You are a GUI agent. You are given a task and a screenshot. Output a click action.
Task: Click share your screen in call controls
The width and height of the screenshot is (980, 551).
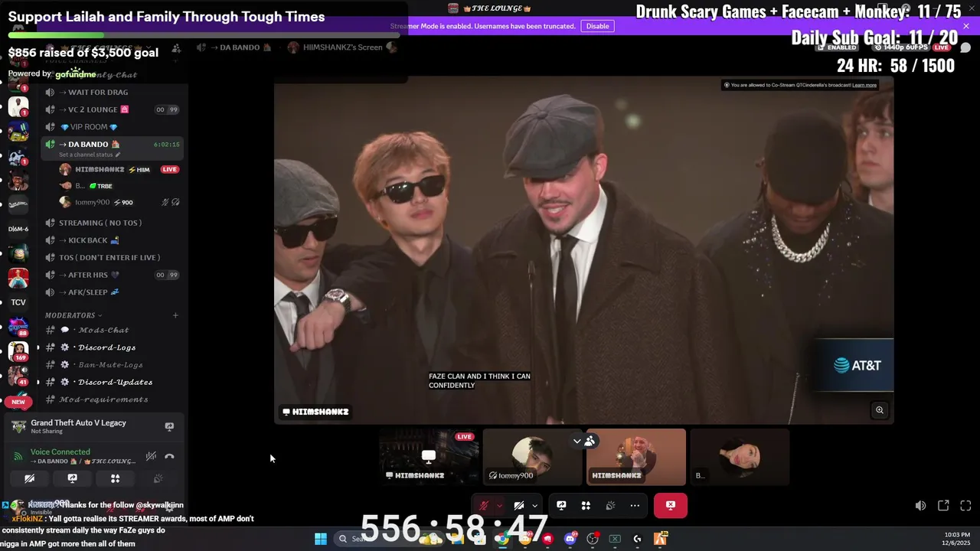point(561,505)
